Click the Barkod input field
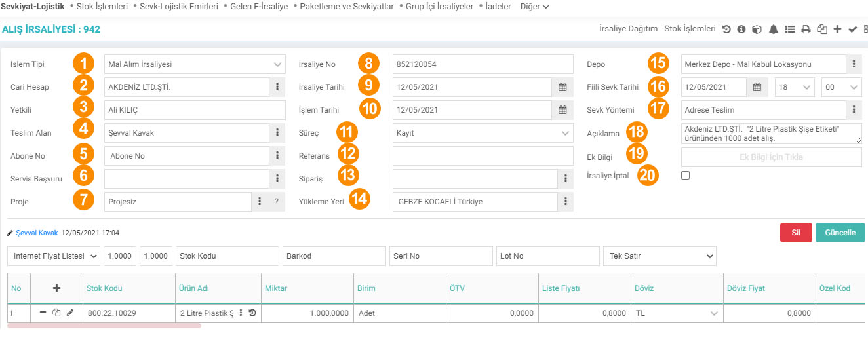Image resolution: width=868 pixels, height=342 pixels. (334, 256)
